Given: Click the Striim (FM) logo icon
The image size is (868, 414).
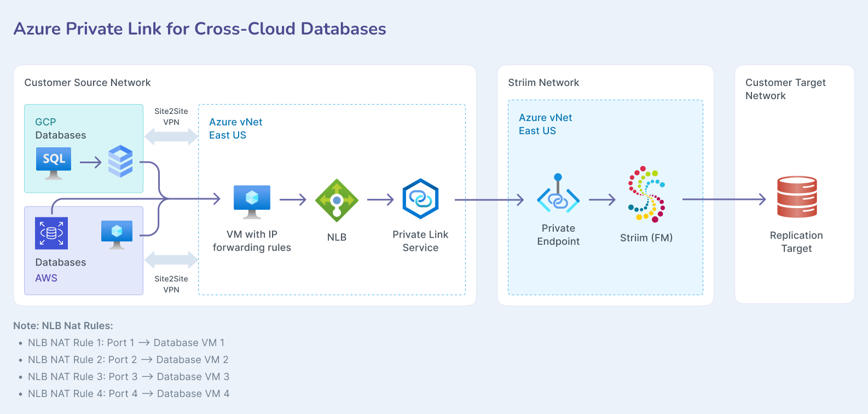Looking at the screenshot, I should coord(646,194).
